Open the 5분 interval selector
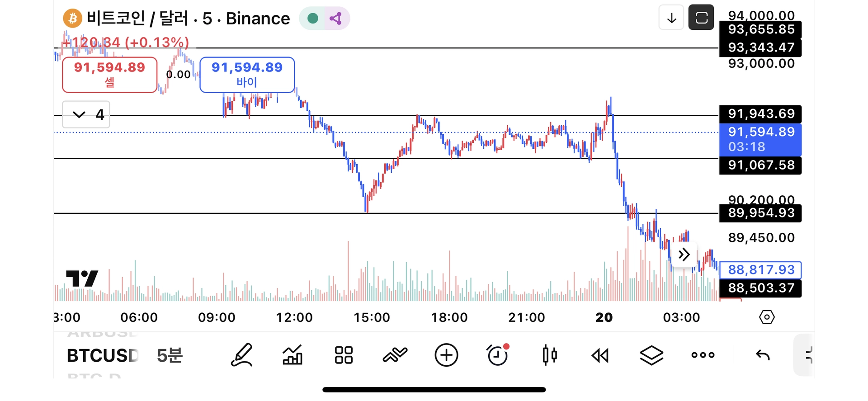This screenshot has height=401, width=868. coord(170,356)
